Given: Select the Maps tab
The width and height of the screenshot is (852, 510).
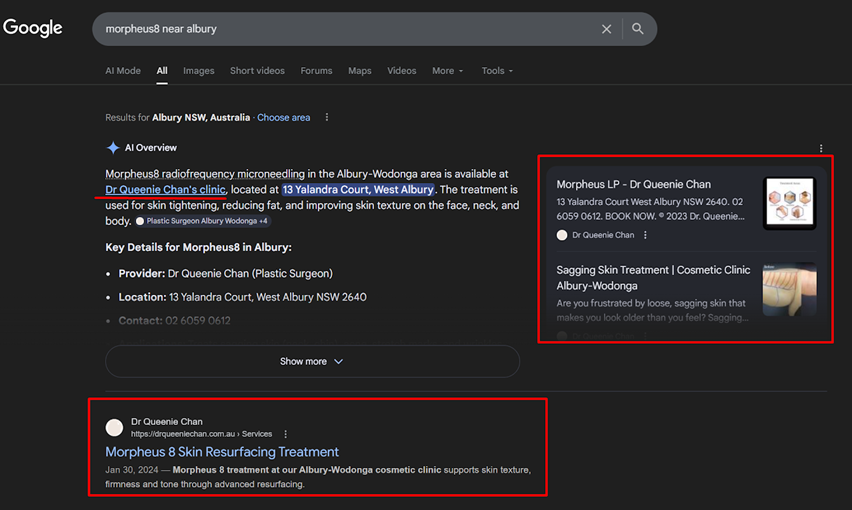Looking at the screenshot, I should pyautogui.click(x=359, y=71).
